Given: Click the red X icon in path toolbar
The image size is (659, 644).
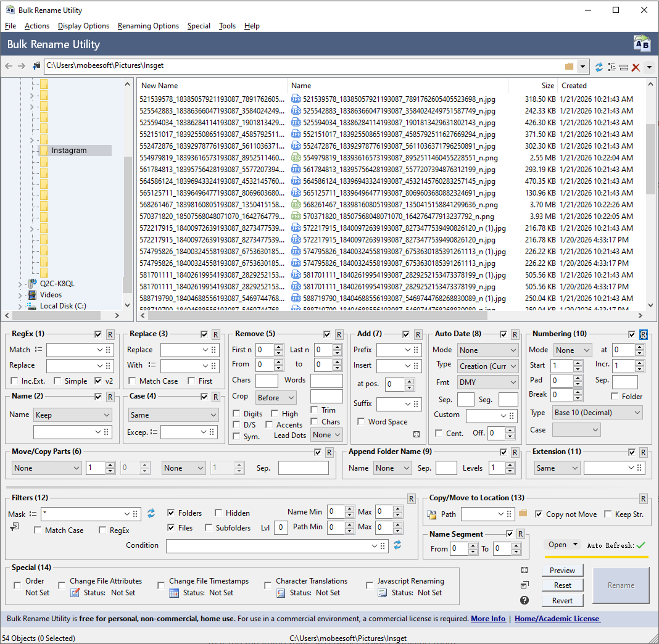Looking at the screenshot, I should [636, 67].
